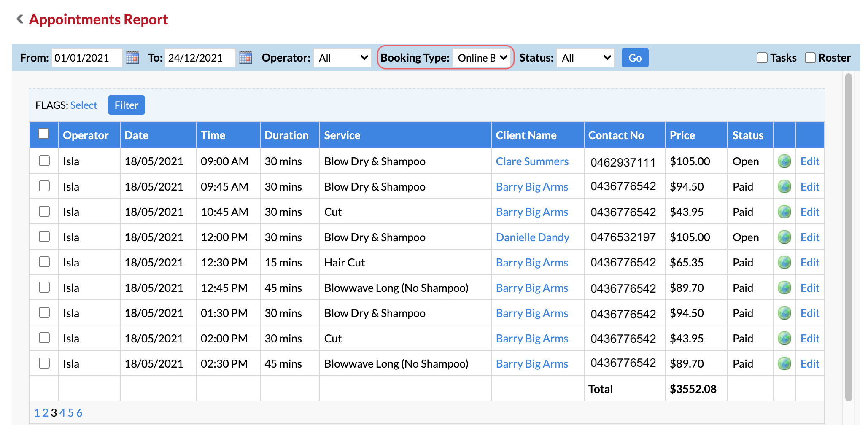
Task: Edit the 09:45 AM appointment
Action: tap(810, 187)
